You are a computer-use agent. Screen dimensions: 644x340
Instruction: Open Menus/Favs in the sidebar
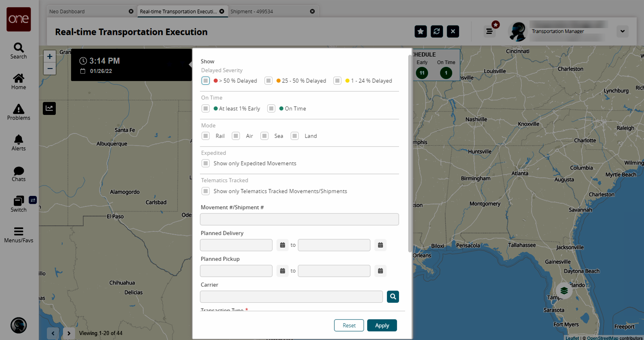pos(19,235)
